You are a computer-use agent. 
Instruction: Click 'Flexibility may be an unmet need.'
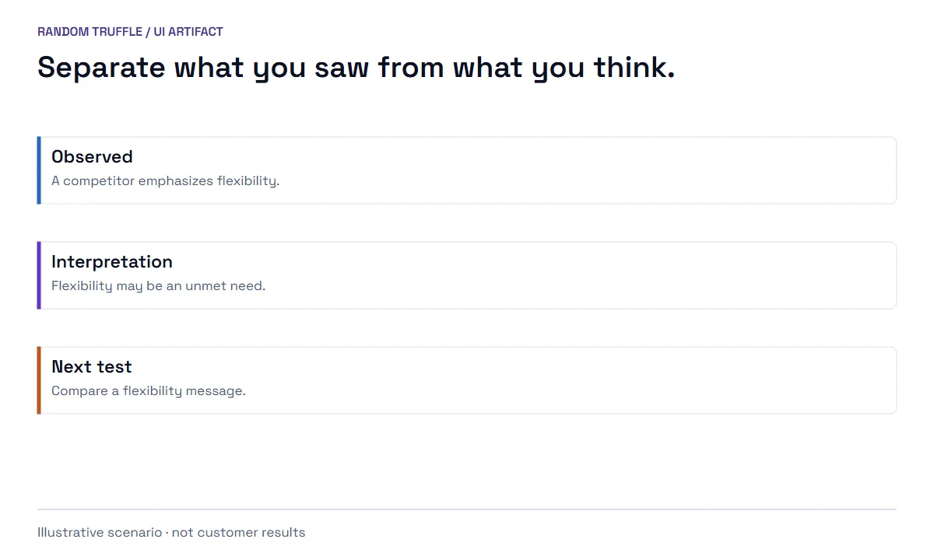[x=158, y=285]
